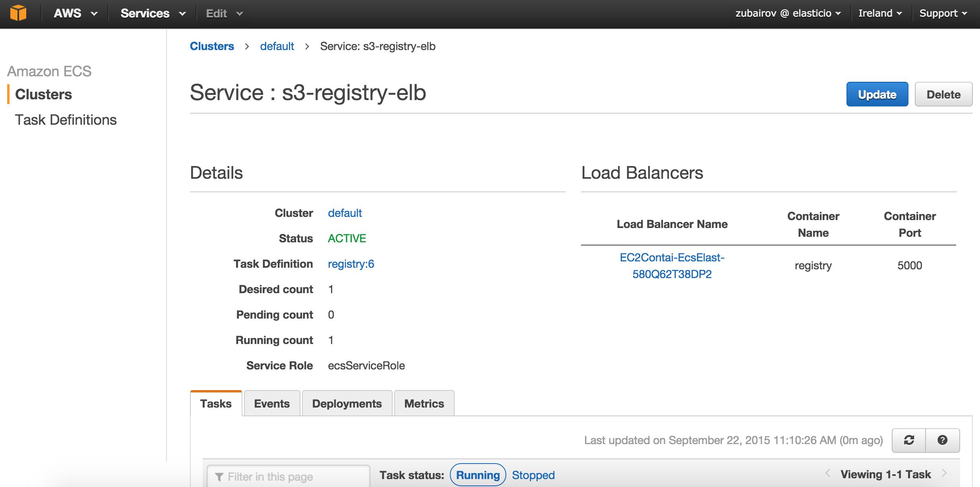Open the registry:6 task definition link
Viewport: 980px width, 487px height.
(x=351, y=264)
